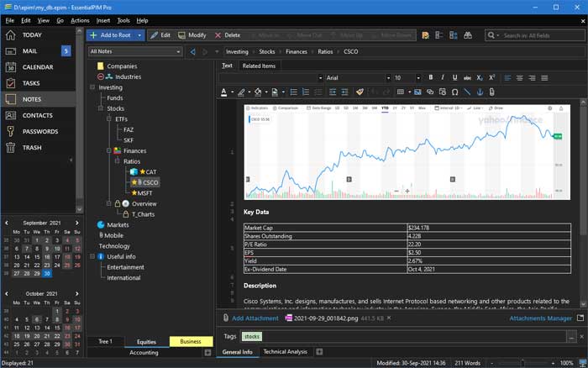Open the Calendar module
Screen dimensions: 588x368
(x=38, y=67)
